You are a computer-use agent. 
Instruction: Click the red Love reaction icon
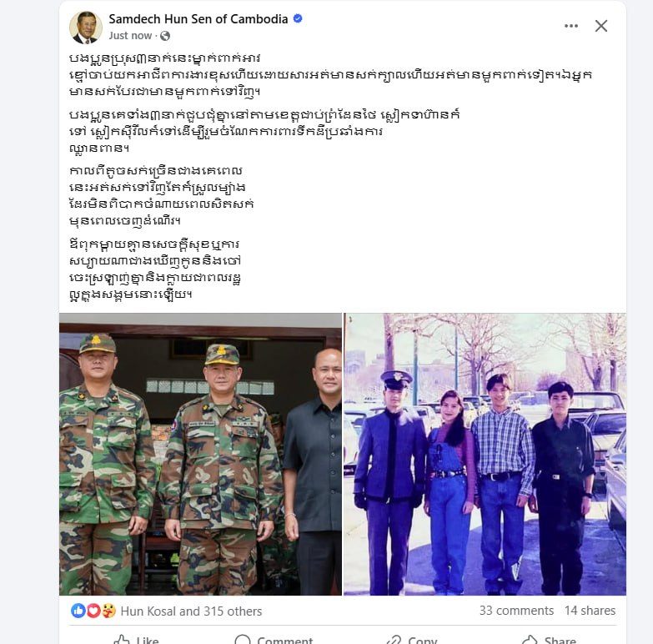pos(93,611)
